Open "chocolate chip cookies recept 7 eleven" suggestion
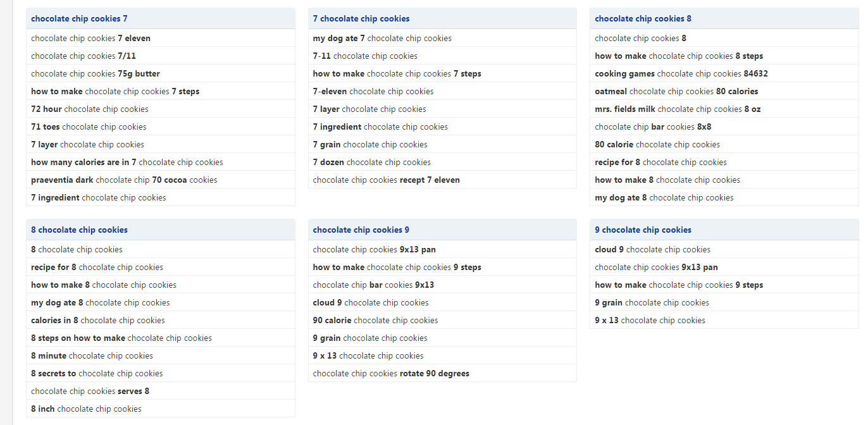The width and height of the screenshot is (868, 425). [x=387, y=180]
